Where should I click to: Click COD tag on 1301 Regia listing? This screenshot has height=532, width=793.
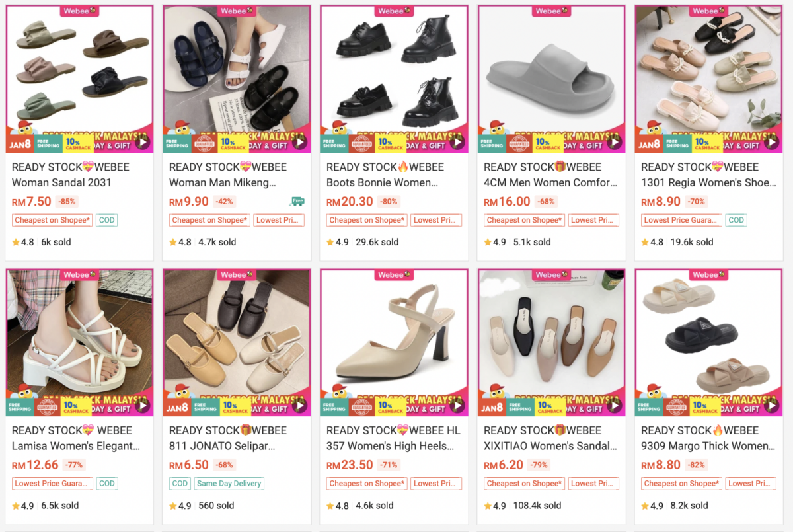pyautogui.click(x=736, y=220)
